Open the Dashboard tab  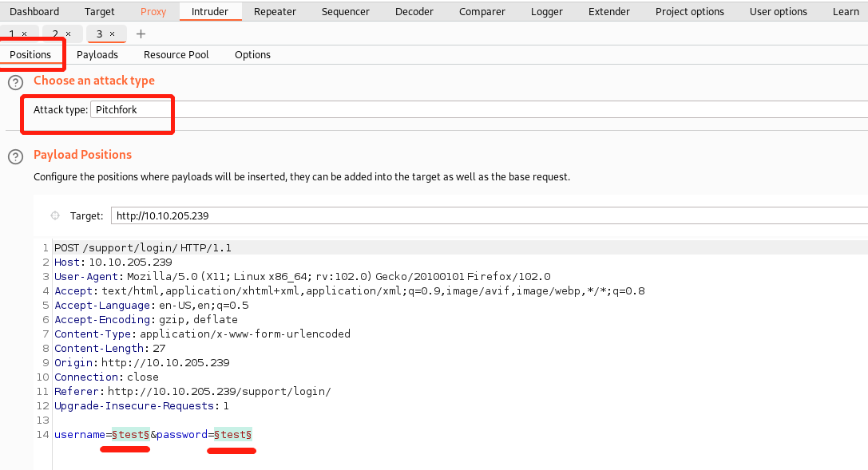34,11
